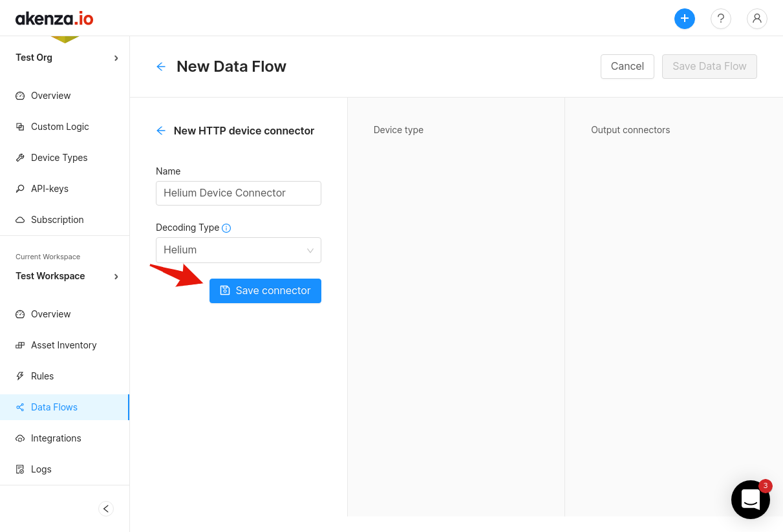
Task: Collapse the sidebar with the chevron button
Action: (x=106, y=509)
